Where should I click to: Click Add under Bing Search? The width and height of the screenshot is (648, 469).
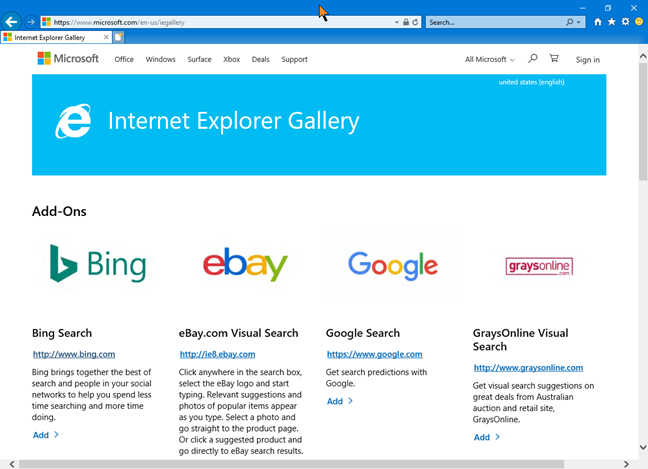(45, 435)
